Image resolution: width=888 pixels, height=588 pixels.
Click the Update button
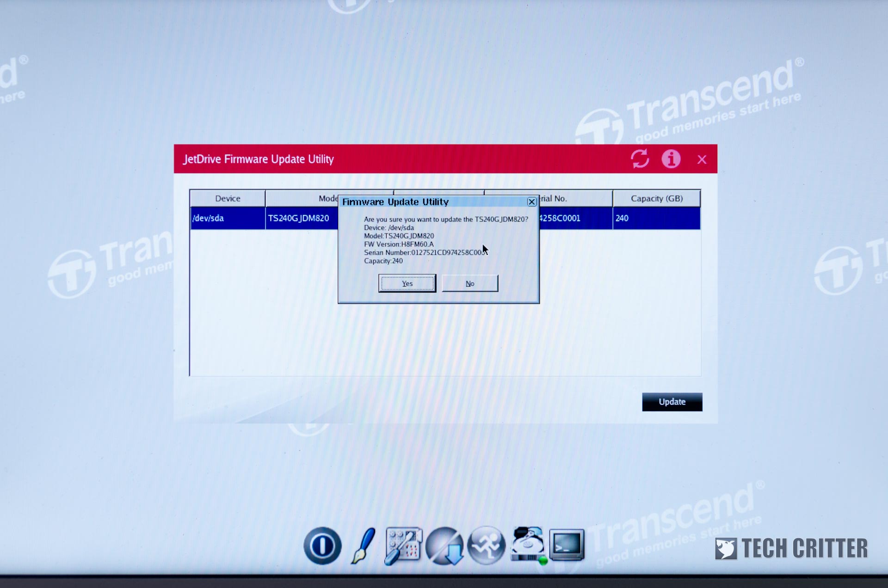tap(672, 402)
